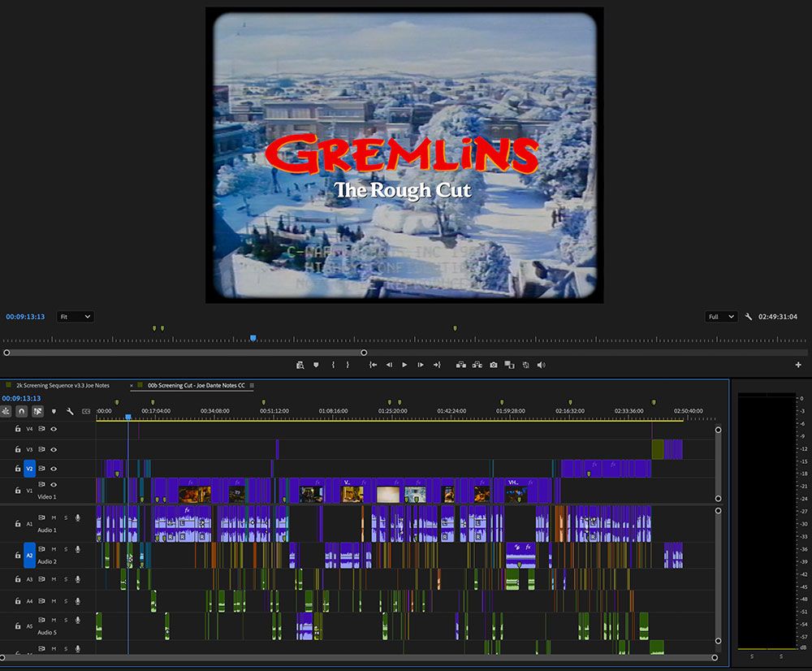Toggle lock on the V1 track
The width and height of the screenshot is (812, 671).
pyautogui.click(x=18, y=490)
